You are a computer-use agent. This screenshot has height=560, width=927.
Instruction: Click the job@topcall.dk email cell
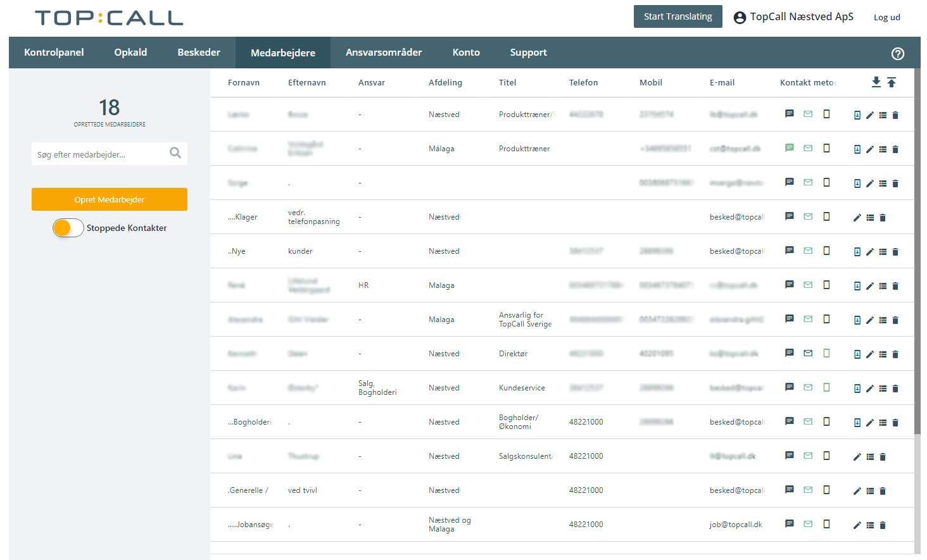[736, 525]
